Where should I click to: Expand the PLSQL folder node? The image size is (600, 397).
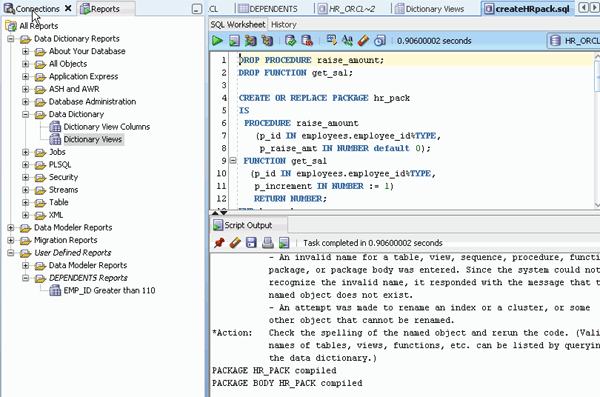(25, 165)
